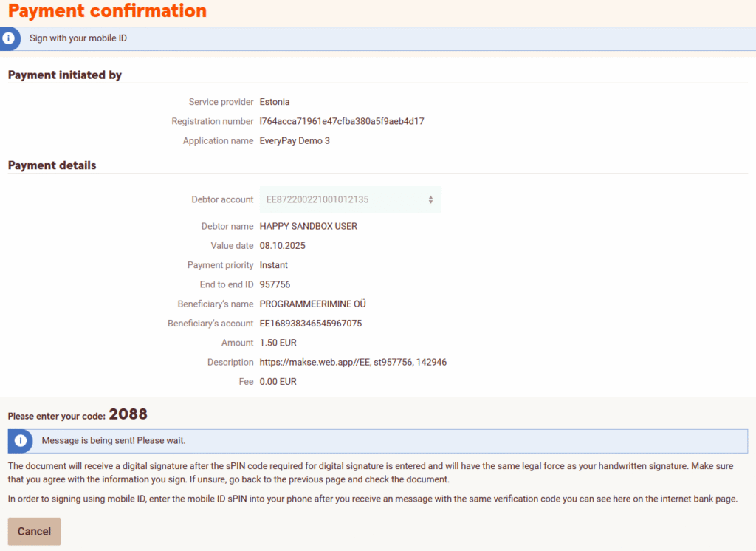
Task: Click the verification code 2088
Action: pos(128,414)
